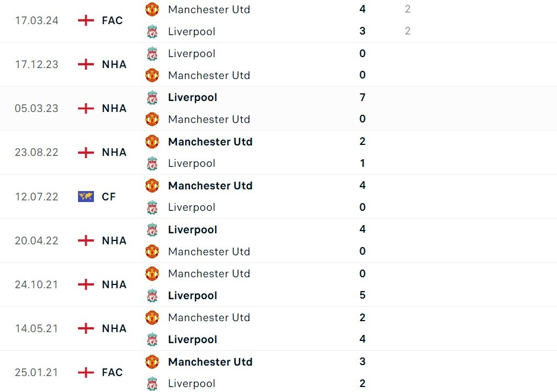
Task: Click Liverpool crest in 20.04.22 match
Action: pos(152,229)
